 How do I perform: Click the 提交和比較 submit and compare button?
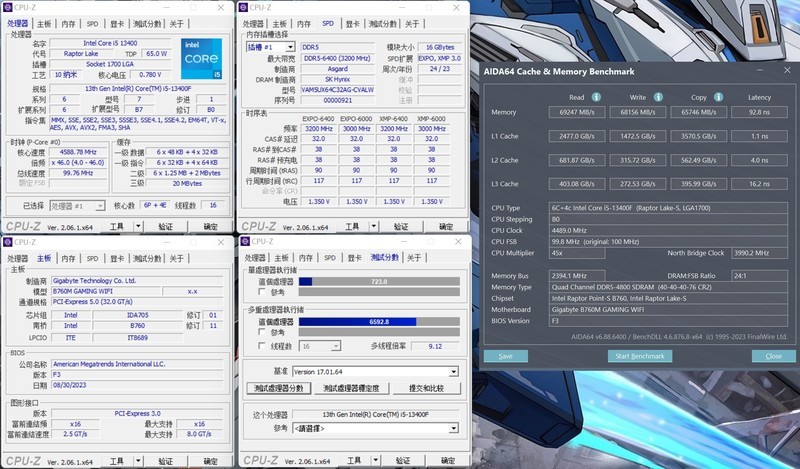click(x=426, y=388)
